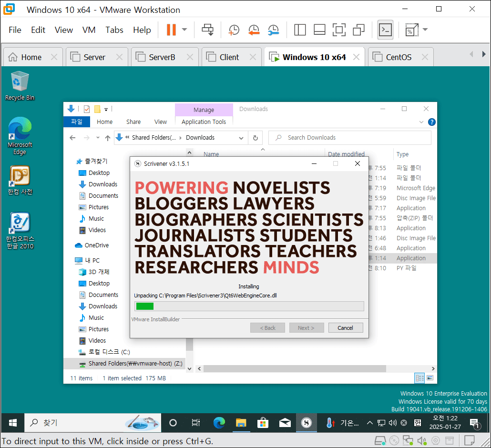491x448 pixels.
Task: Open the VMware console view
Action: coord(385,30)
